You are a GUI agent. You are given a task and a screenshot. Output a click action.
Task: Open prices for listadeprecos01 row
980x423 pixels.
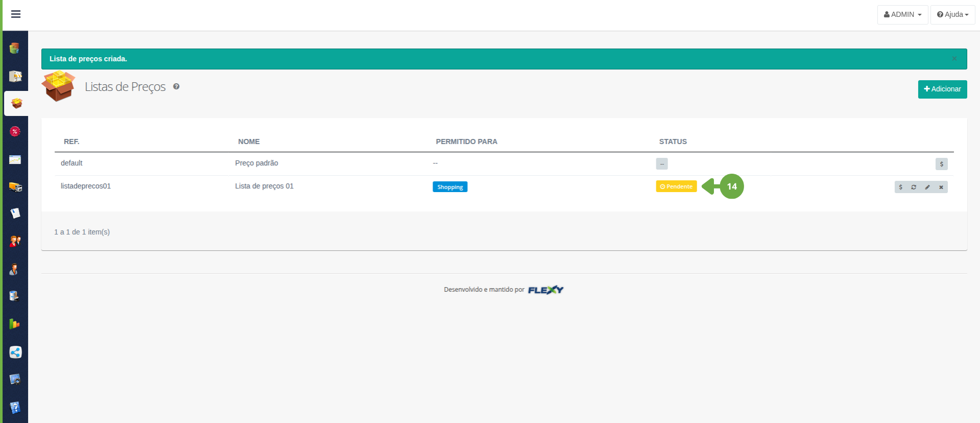900,187
